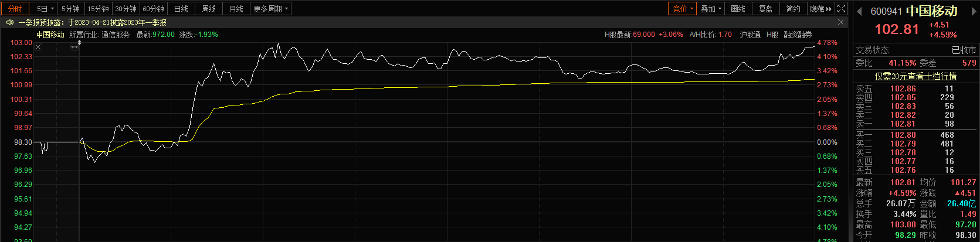Go to the previous stock arrow

point(860,11)
